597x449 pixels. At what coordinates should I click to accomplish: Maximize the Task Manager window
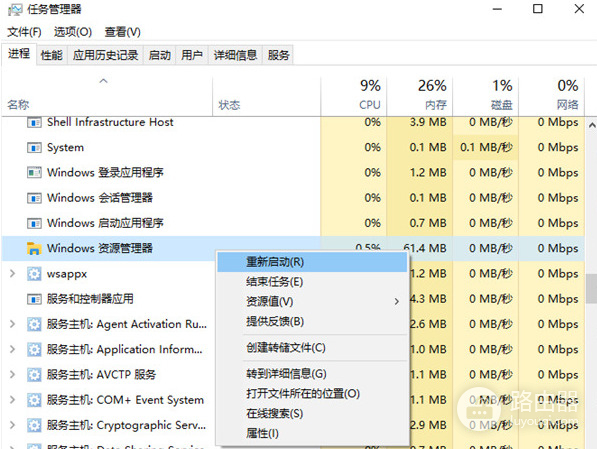[538, 9]
